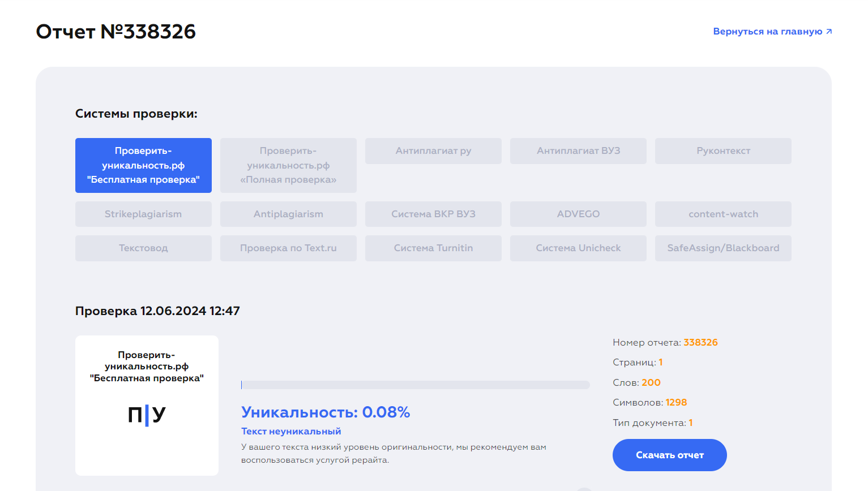
Task: Select Проверить-уникальность.рф "Бесплатная проверка" system tab
Action: (x=143, y=165)
